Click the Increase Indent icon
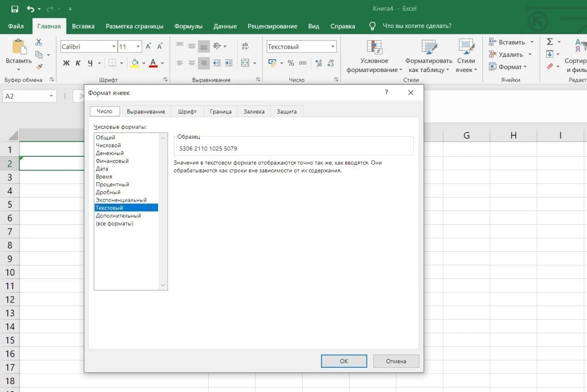The width and height of the screenshot is (587, 392). 228,63
